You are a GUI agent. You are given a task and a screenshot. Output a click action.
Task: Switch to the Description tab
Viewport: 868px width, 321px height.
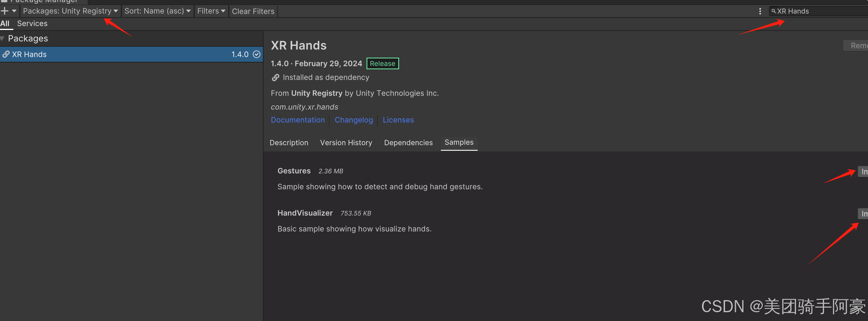coord(289,143)
